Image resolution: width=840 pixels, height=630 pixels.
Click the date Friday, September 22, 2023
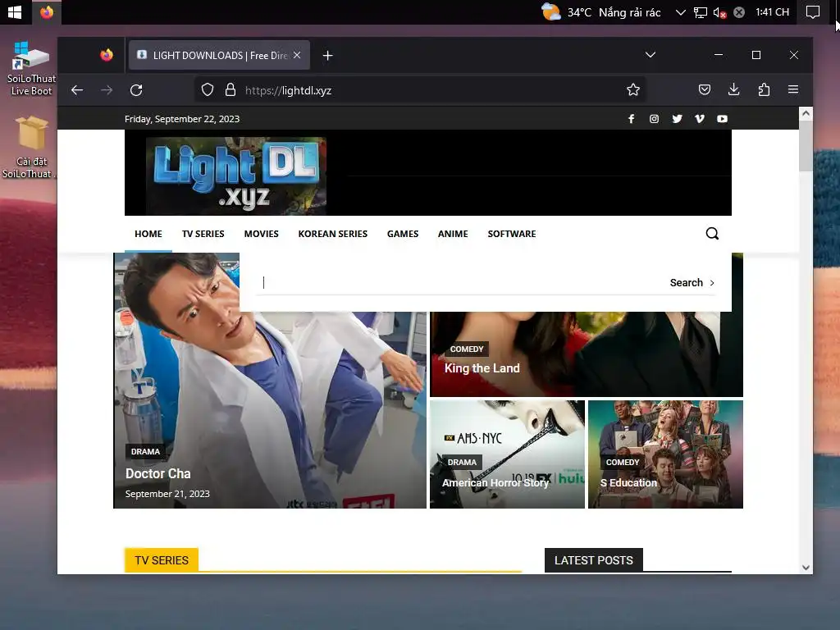click(182, 119)
